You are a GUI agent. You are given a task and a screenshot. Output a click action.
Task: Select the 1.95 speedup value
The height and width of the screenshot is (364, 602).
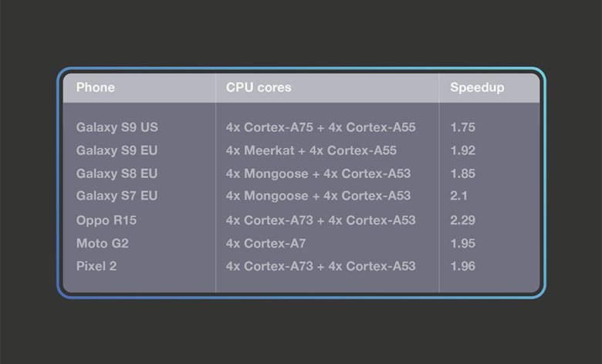click(x=463, y=244)
